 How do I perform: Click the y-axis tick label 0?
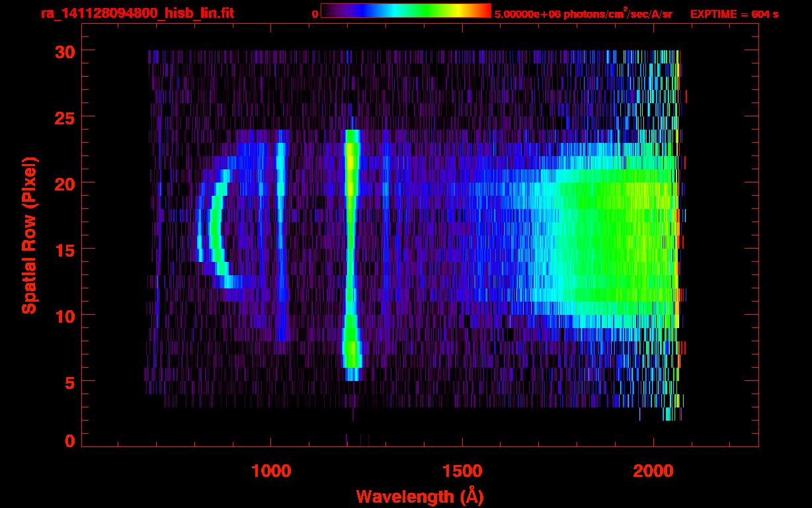(70, 441)
